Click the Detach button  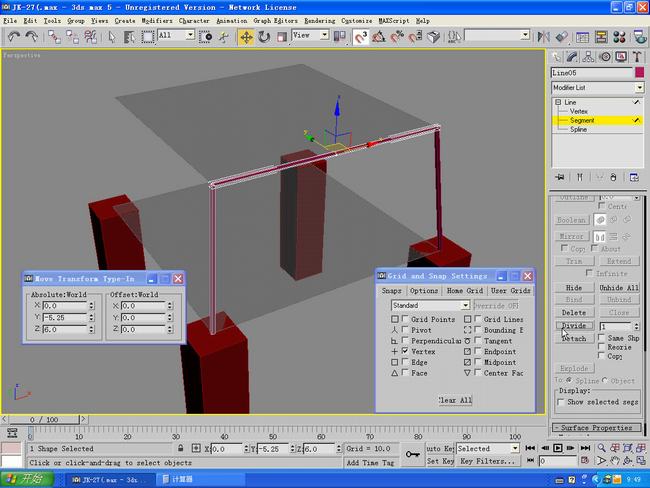tap(574, 338)
